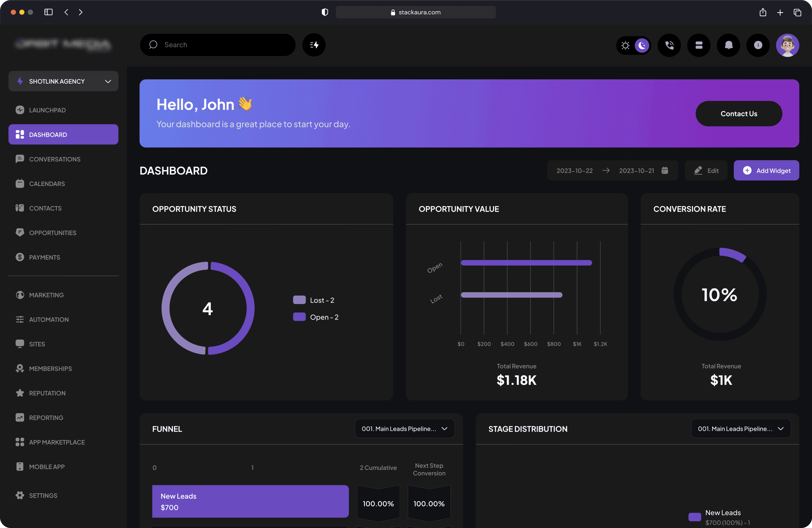Open the Stage Distribution pipeline dropdown
This screenshot has width=812, height=528.
pos(741,428)
